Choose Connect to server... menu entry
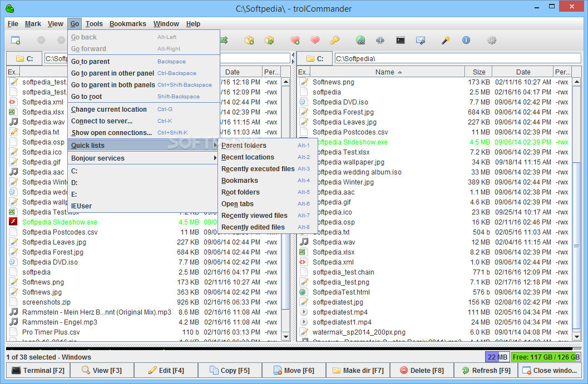 pos(144,121)
